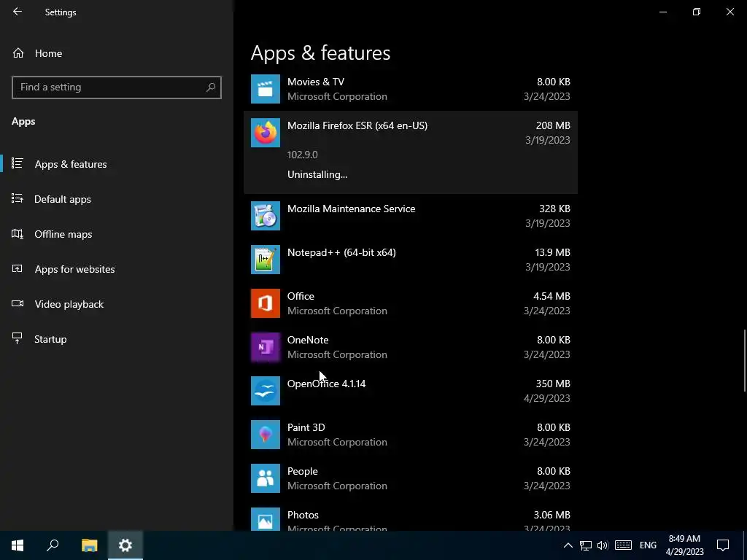Click the Find a setting search box
This screenshot has width=747, height=560.
pos(116,87)
